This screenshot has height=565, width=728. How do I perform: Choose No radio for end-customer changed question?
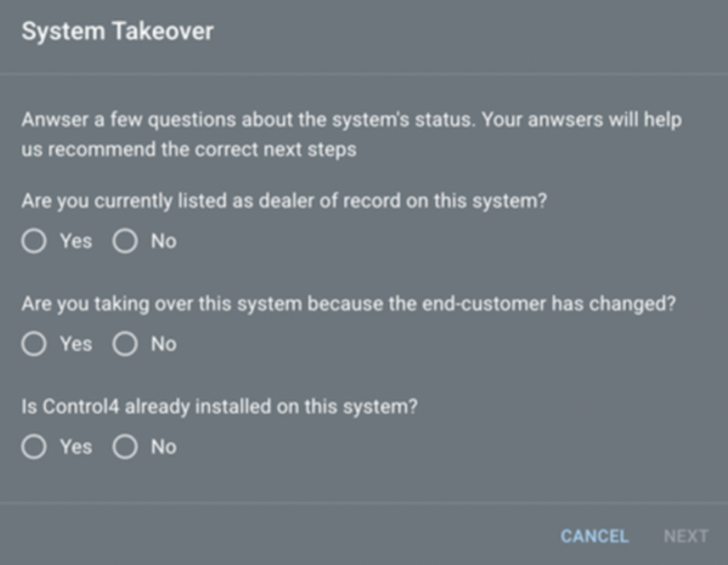click(125, 344)
